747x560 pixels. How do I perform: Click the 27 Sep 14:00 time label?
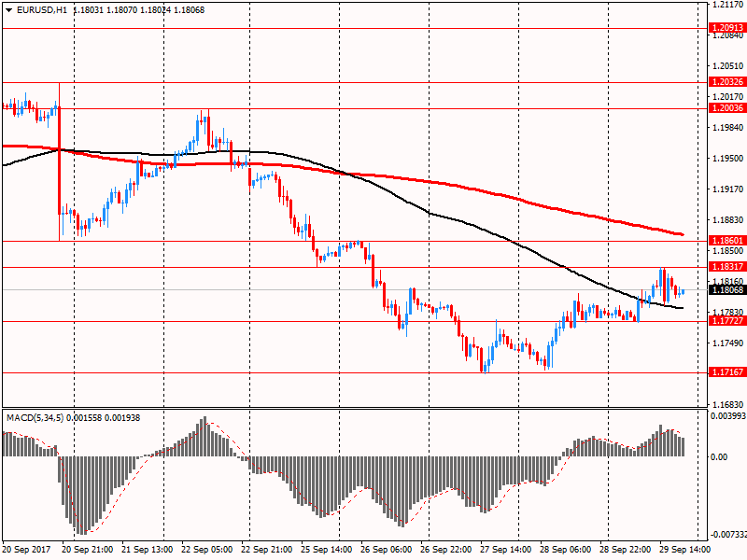505,550
